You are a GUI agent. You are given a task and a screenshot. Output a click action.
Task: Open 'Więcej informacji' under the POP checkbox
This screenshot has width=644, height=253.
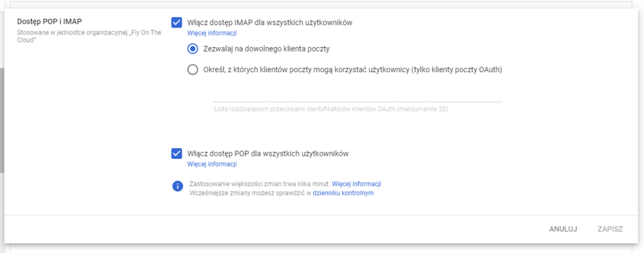click(x=212, y=164)
